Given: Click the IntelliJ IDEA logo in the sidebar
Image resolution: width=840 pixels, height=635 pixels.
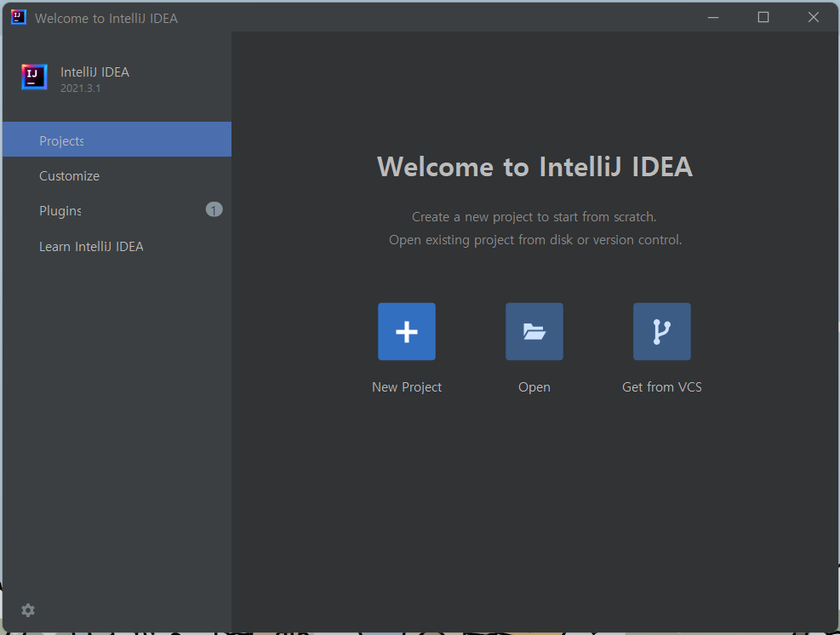Looking at the screenshot, I should point(34,77).
